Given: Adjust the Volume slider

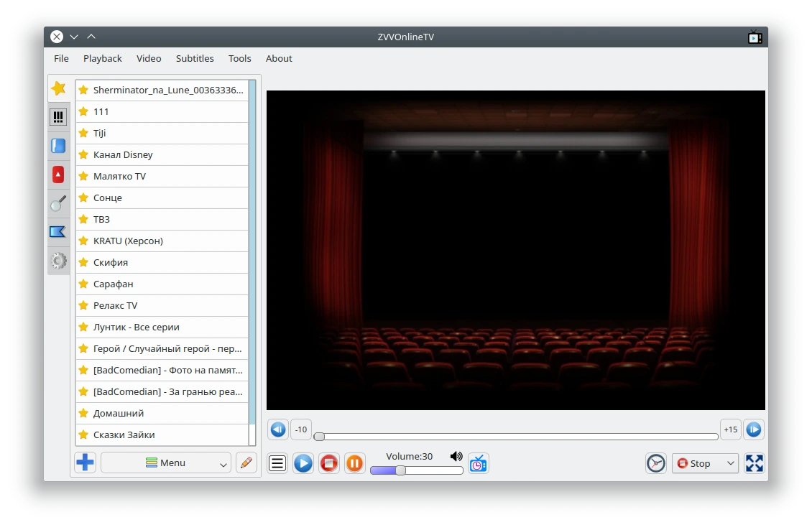Looking at the screenshot, I should (416, 470).
